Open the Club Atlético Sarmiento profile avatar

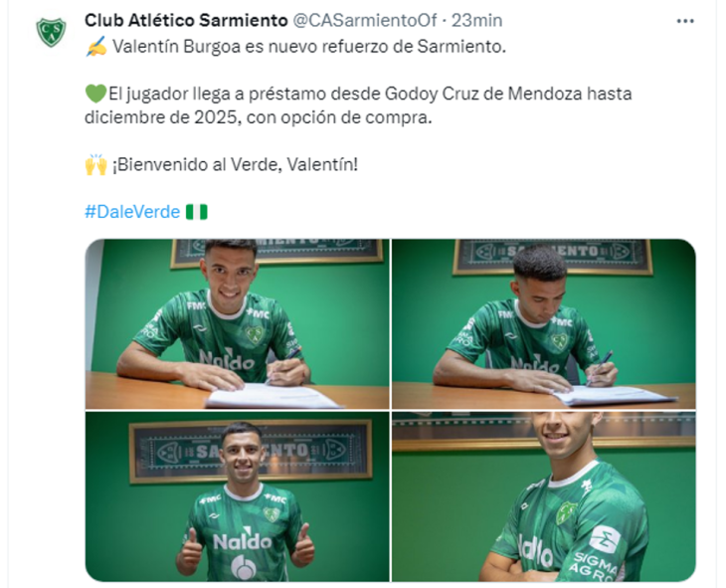pos(51,32)
